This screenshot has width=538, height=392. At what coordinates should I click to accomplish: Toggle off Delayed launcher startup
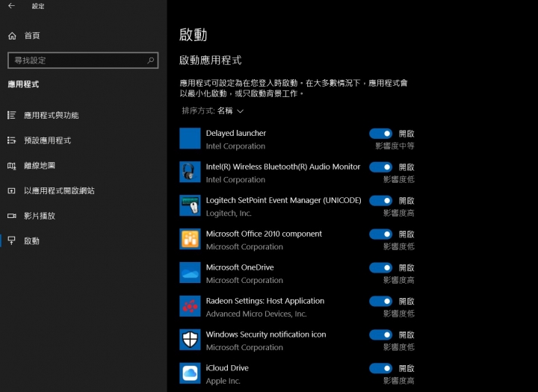coord(380,134)
